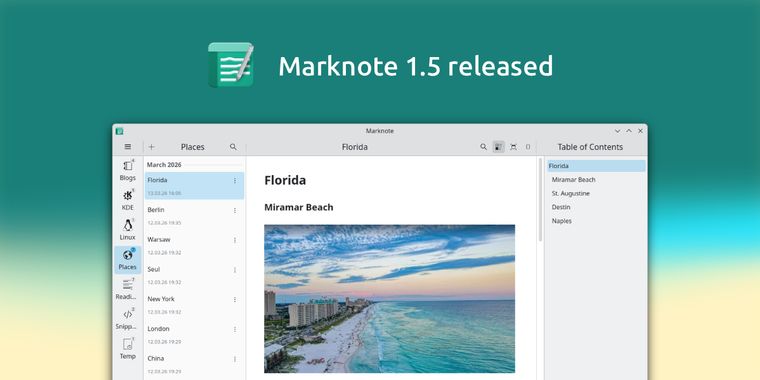
Task: Jump to Florida in Table of Contents
Action: point(596,166)
